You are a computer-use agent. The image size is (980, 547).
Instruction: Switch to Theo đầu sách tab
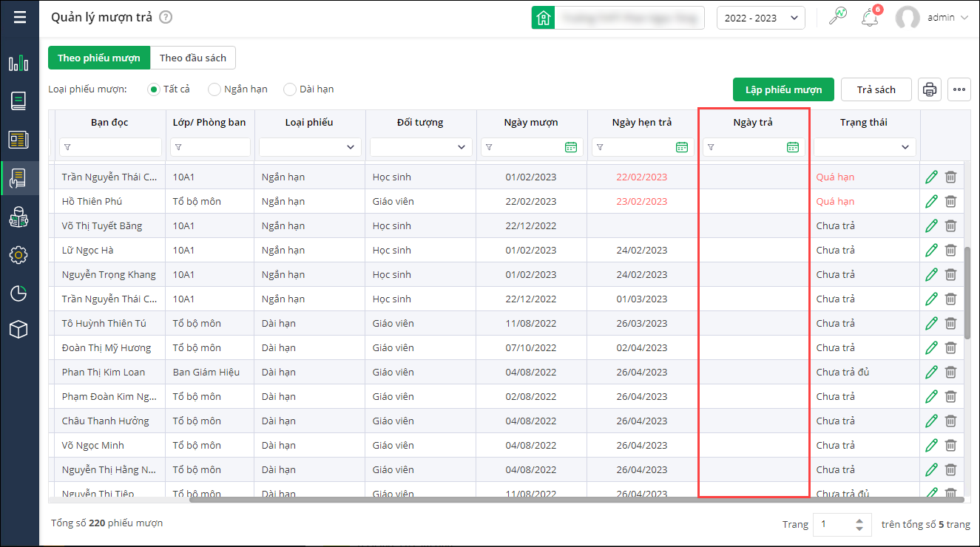[x=193, y=58]
